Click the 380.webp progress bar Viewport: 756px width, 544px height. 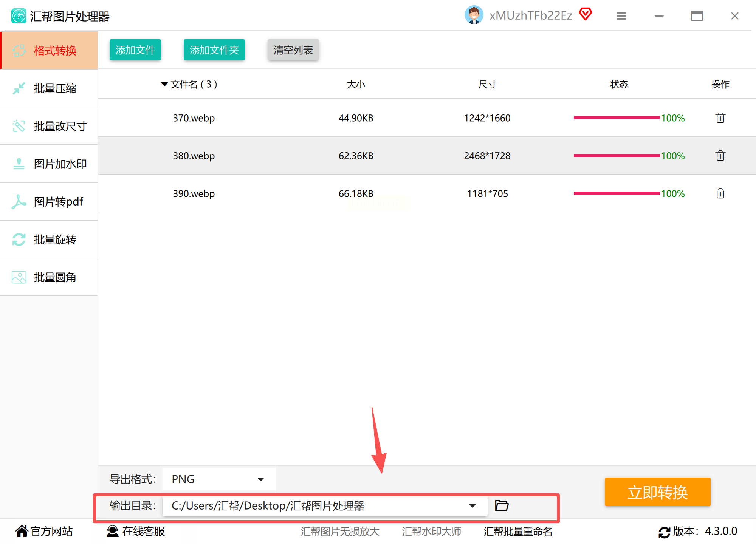[x=616, y=156]
